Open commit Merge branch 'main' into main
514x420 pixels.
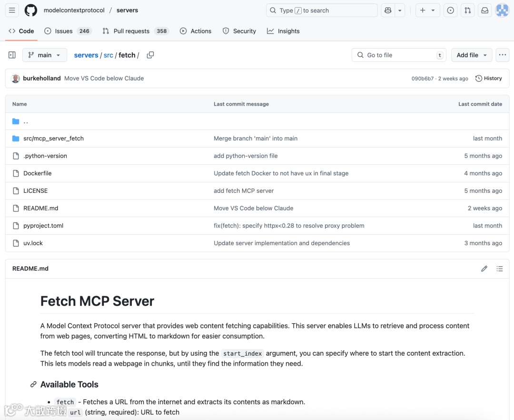tap(256, 139)
